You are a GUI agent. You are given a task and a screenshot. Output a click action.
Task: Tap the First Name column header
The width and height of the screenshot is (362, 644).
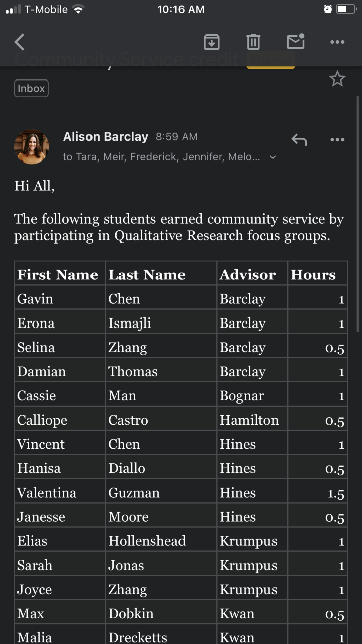point(58,275)
